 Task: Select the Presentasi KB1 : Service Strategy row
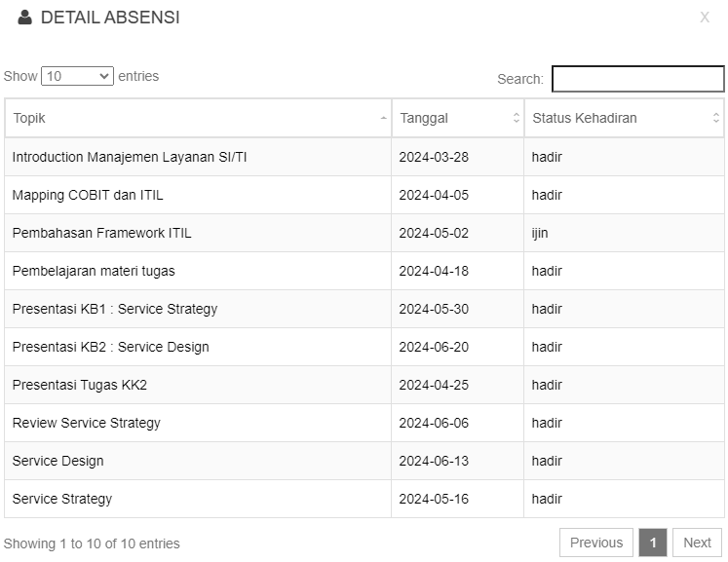click(x=364, y=309)
